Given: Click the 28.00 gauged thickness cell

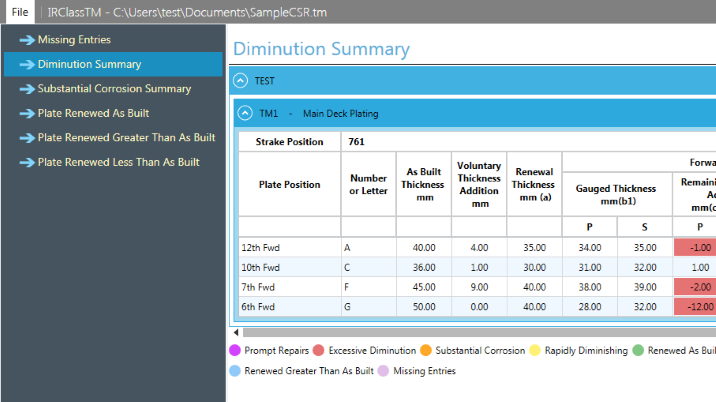Looking at the screenshot, I should coord(590,307).
